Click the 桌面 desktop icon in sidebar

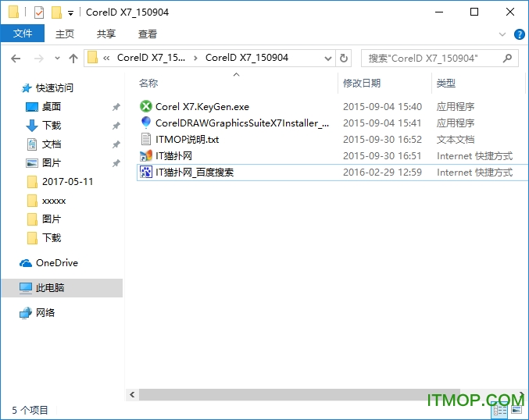coord(32,107)
